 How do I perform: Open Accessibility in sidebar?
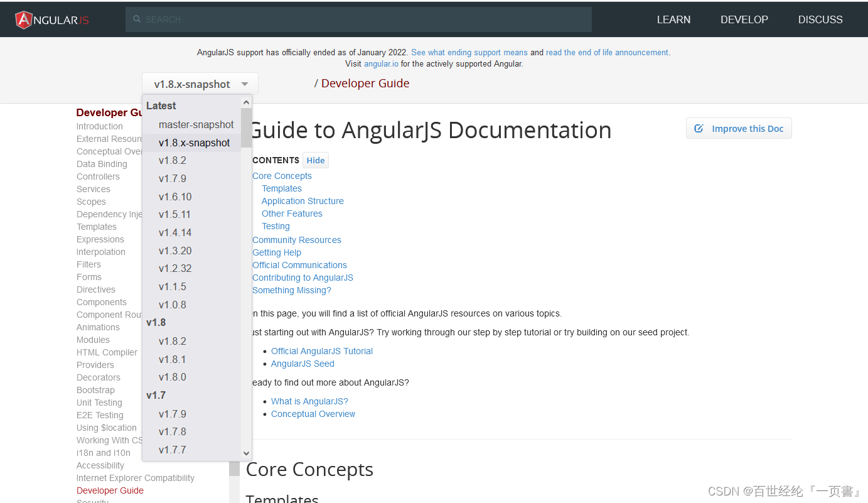click(100, 465)
